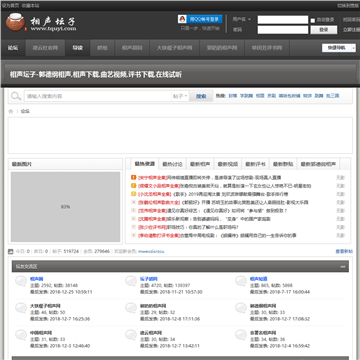This screenshot has width=360, height=360.
Task: Click the 登录 login button
Action: coord(324,30)
